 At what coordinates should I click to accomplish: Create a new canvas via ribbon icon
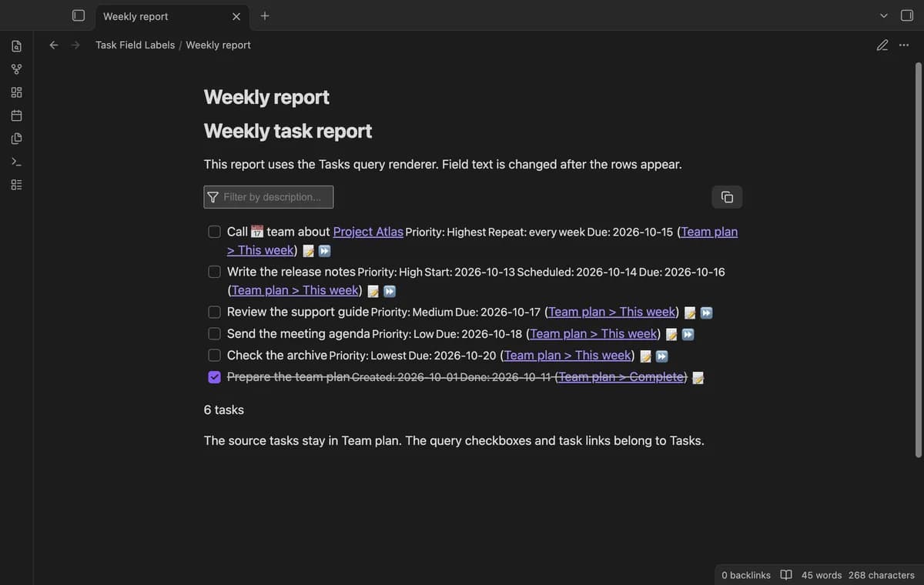click(x=16, y=92)
